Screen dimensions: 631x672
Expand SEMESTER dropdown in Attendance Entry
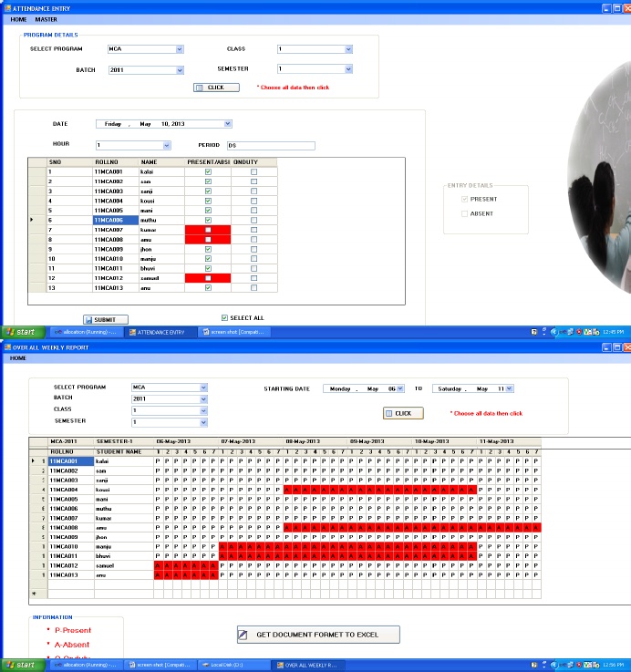coord(348,69)
